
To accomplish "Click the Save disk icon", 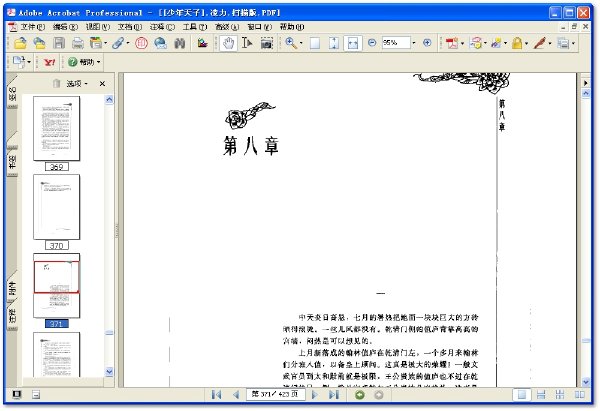I will pos(59,43).
